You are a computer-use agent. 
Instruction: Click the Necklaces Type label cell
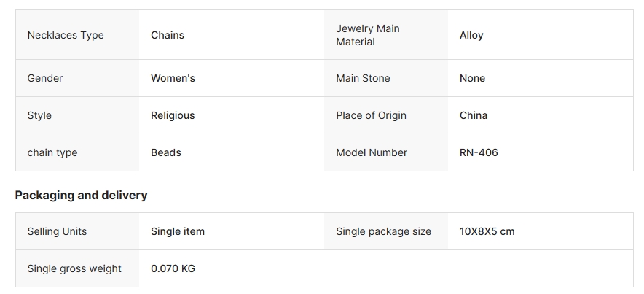66,35
